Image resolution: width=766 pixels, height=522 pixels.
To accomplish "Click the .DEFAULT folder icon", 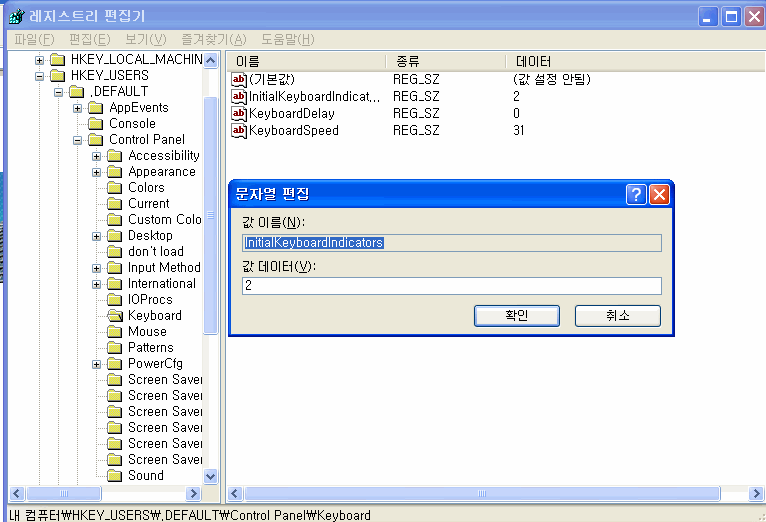I will (77, 92).
